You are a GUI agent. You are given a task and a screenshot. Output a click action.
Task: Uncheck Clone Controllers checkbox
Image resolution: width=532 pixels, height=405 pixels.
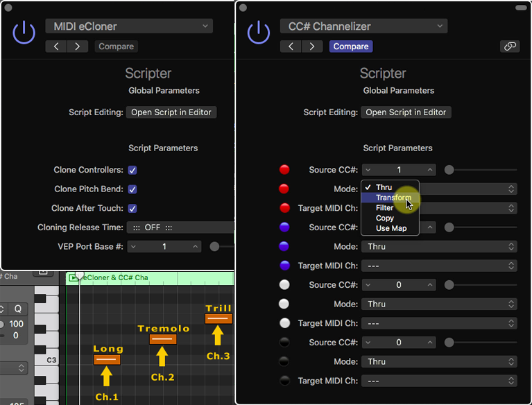[132, 170]
